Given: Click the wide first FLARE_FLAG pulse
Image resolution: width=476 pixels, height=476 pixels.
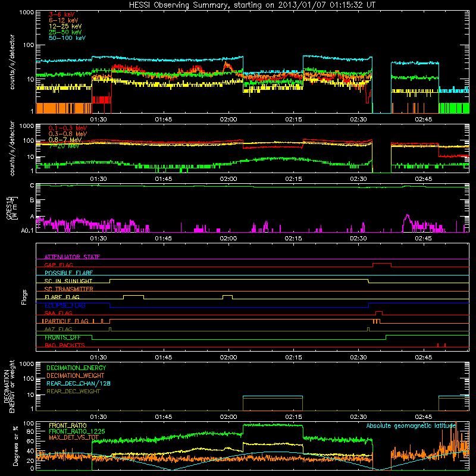Looking at the screenshot, I should (x=133, y=296).
